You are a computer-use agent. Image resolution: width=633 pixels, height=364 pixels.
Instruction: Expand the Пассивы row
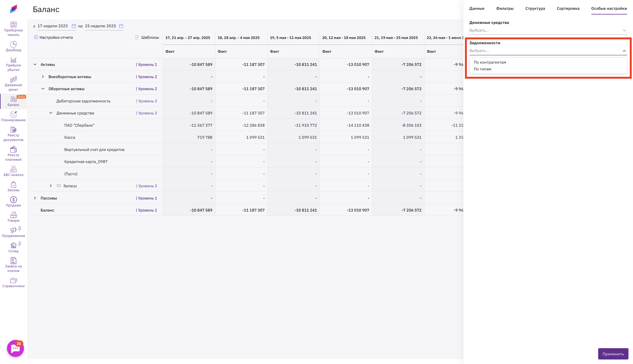click(x=35, y=198)
